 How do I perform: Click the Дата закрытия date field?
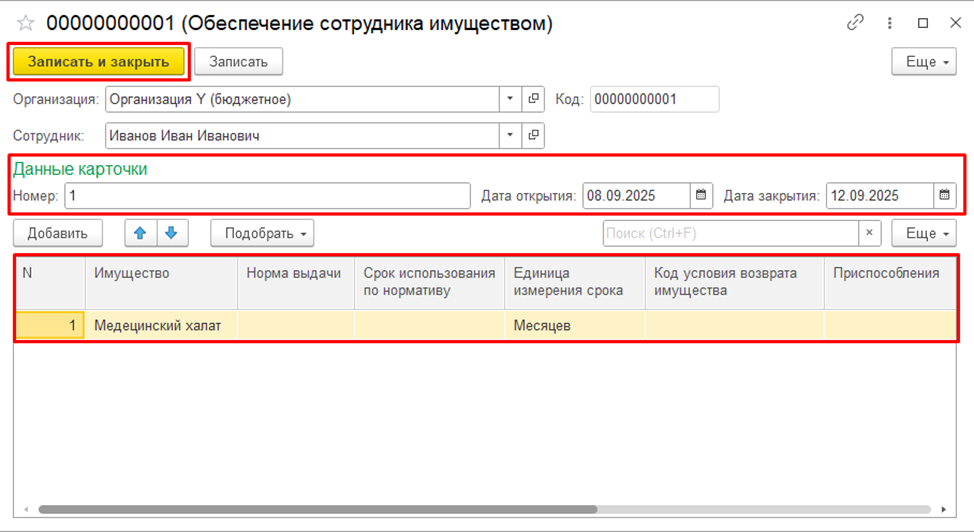click(x=880, y=195)
